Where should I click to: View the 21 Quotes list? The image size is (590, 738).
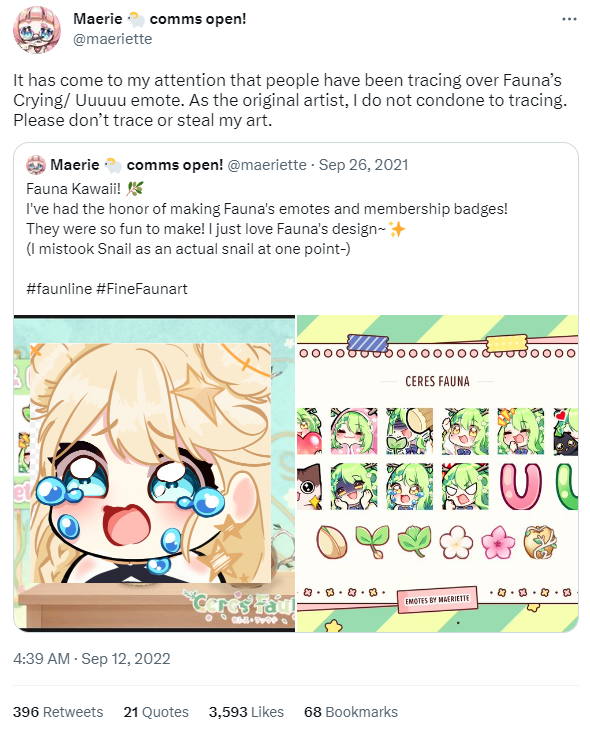(x=156, y=712)
